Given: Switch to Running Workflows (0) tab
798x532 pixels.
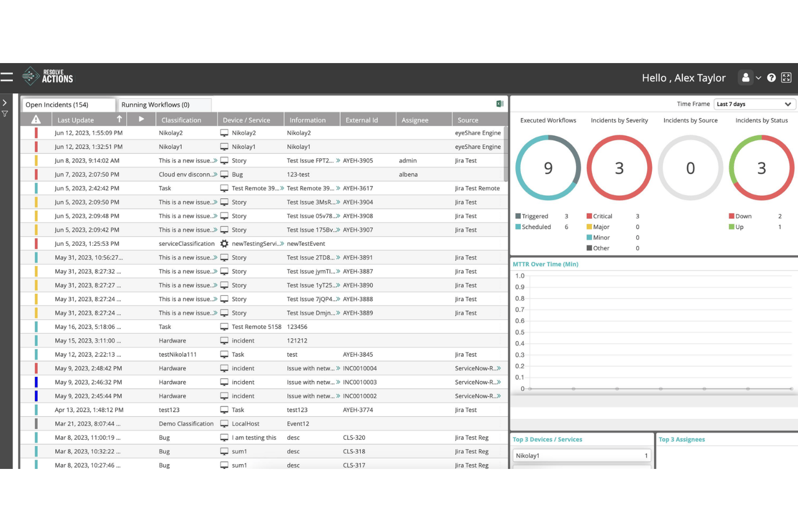Looking at the screenshot, I should (164, 105).
